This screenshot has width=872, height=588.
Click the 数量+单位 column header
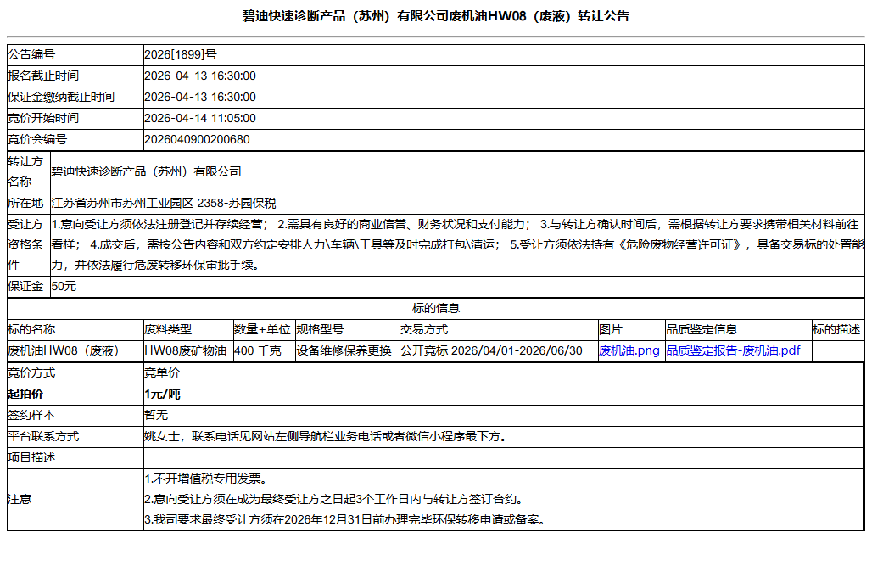(262, 329)
